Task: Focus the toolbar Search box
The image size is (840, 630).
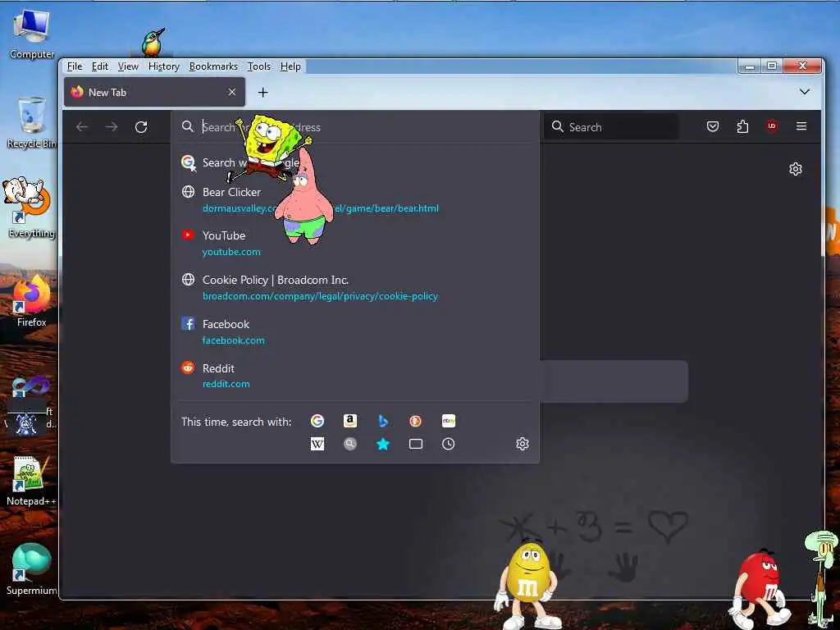Action: (610, 127)
